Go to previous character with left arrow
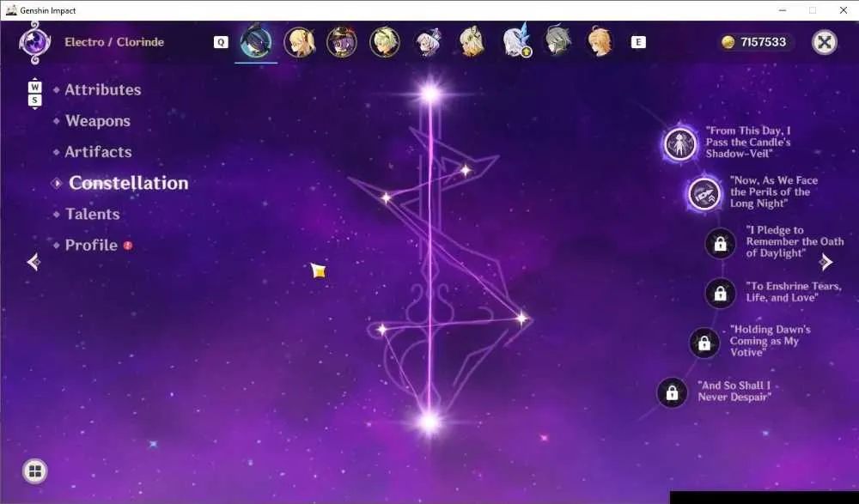The width and height of the screenshot is (859, 504). click(34, 262)
